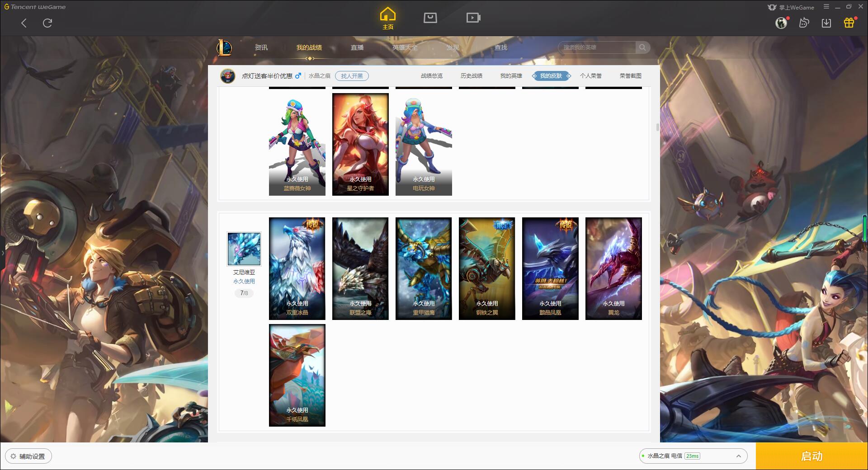Screen dimensions: 868x470
Task: Click the male gender symbol icon
Action: [x=298, y=76]
